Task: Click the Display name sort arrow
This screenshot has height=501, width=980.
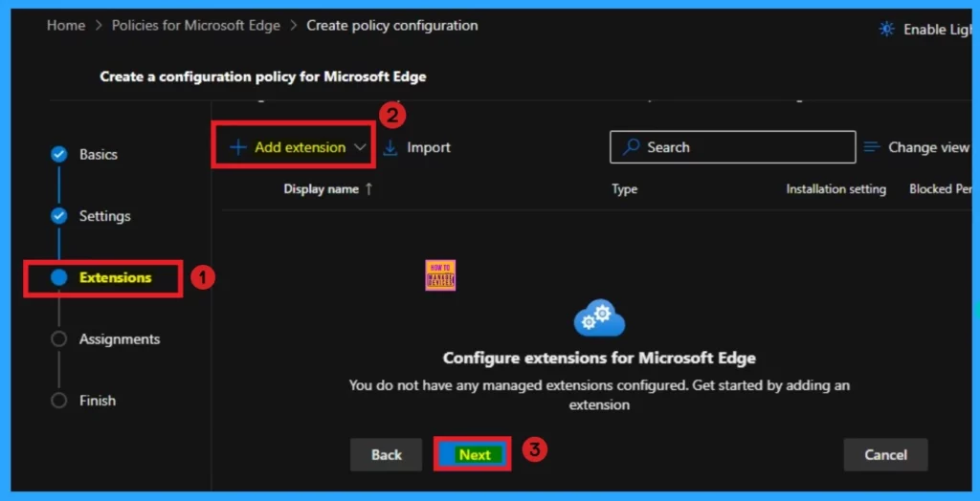Action: tap(368, 188)
